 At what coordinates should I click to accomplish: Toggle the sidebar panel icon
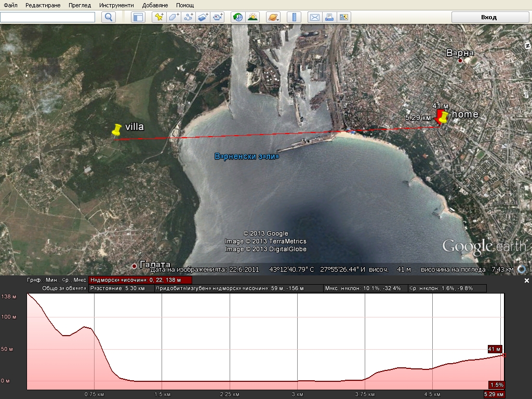pos(138,17)
